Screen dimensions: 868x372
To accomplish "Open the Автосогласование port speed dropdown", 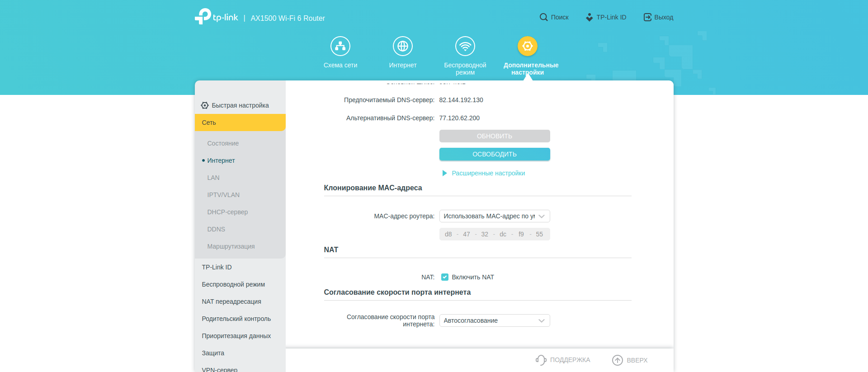I will [x=494, y=320].
